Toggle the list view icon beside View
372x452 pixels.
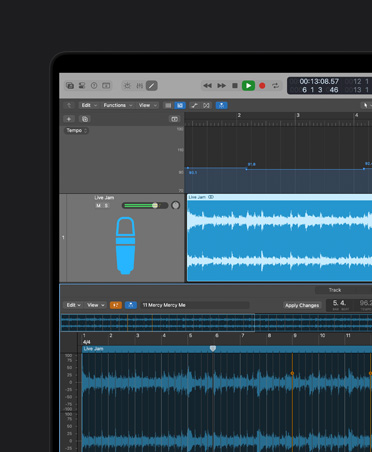pos(168,105)
